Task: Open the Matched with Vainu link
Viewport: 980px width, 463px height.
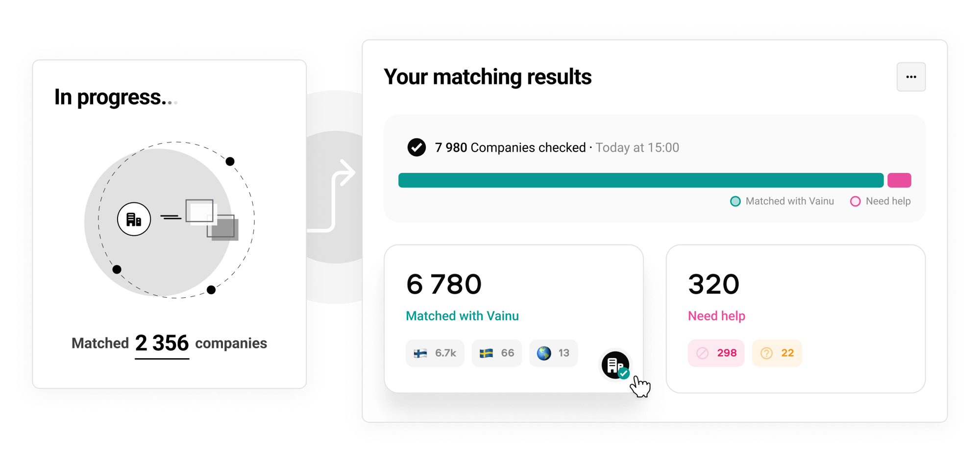Action: [462, 316]
